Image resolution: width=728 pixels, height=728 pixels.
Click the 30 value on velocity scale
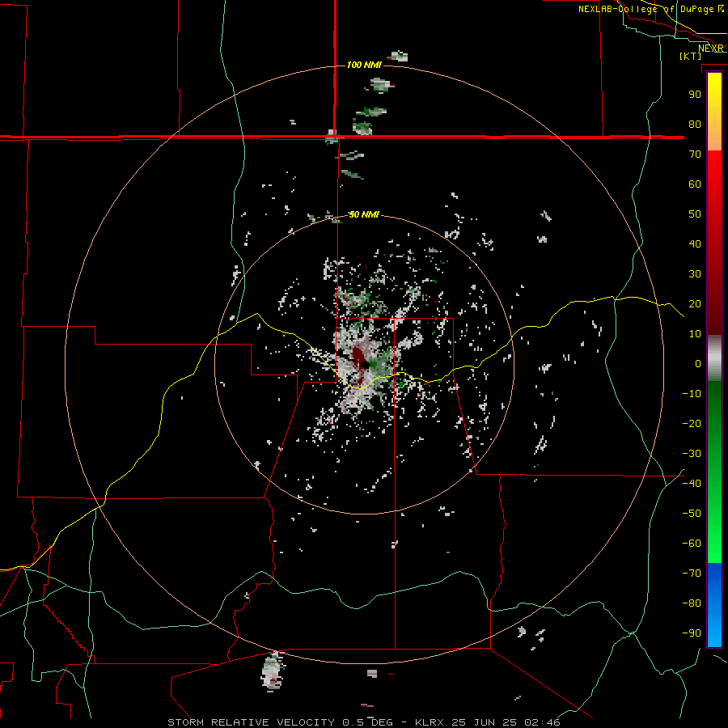695,274
